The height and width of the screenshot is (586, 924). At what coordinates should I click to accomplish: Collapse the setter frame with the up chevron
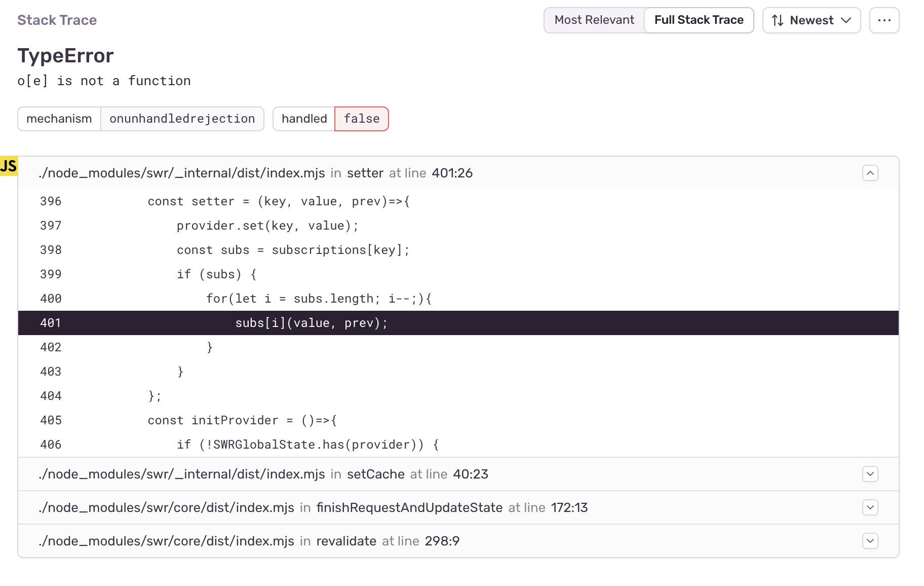870,173
